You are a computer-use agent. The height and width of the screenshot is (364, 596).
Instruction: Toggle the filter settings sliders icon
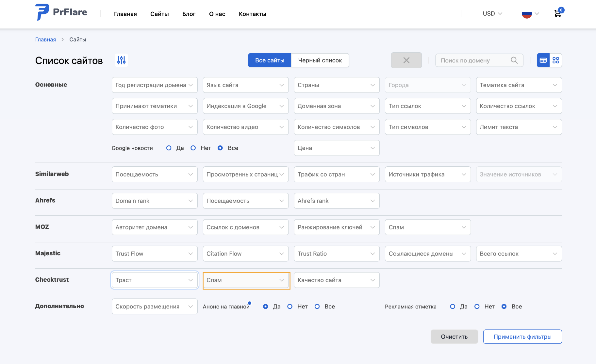pyautogui.click(x=121, y=60)
